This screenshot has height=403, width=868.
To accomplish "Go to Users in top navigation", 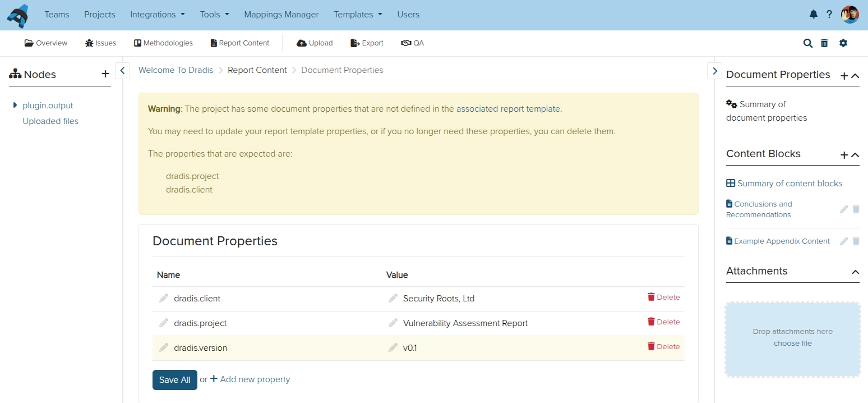I will pyautogui.click(x=408, y=15).
